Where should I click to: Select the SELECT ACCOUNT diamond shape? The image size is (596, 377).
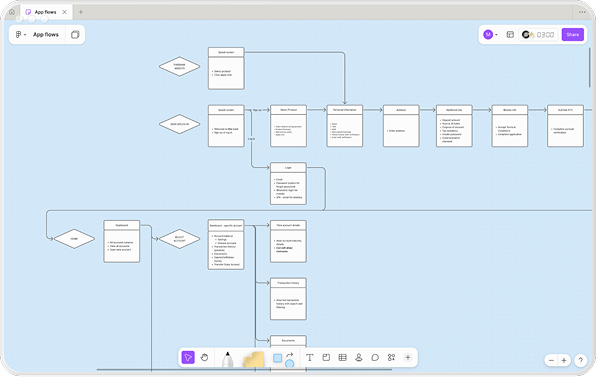179,239
